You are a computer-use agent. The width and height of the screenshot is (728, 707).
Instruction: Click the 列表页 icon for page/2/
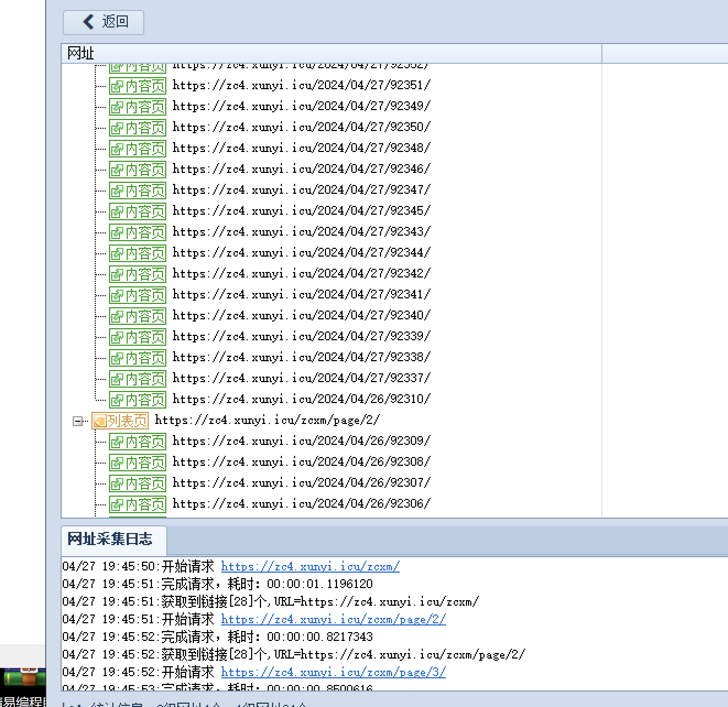tap(120, 421)
